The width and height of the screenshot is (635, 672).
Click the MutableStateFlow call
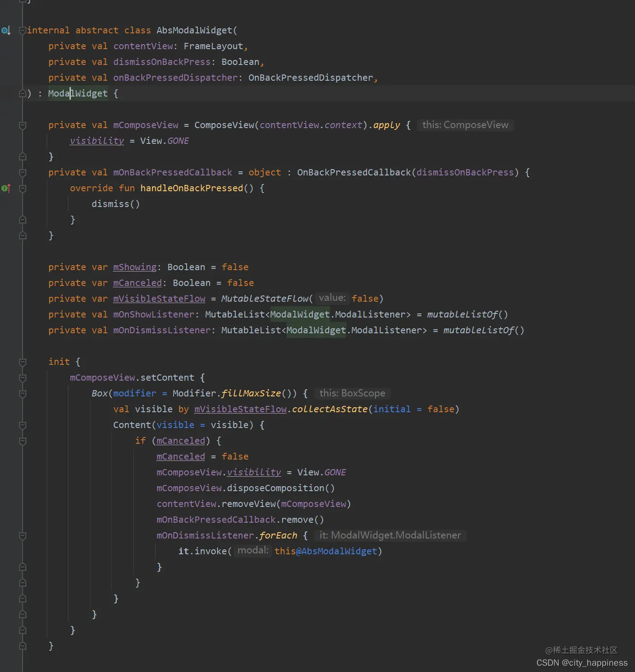tap(265, 299)
